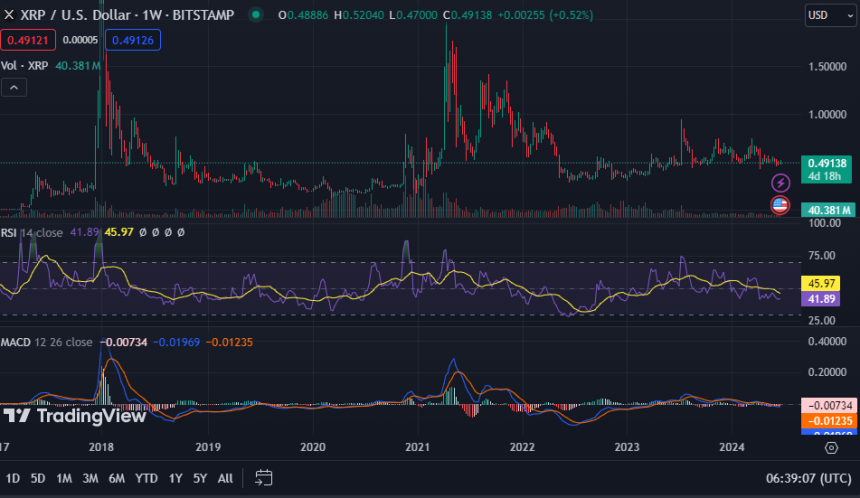860x498 pixels.
Task: Open chart settings gear icon
Action: tap(830, 449)
